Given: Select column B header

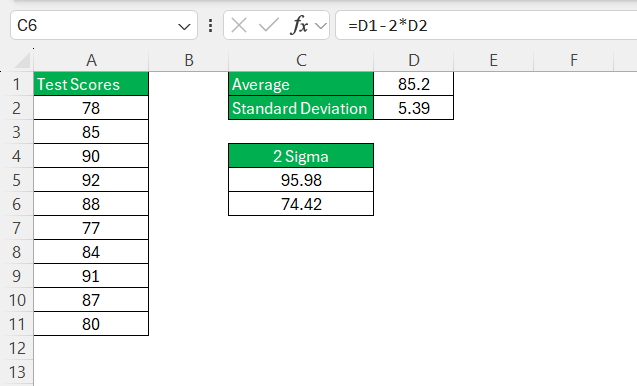Looking at the screenshot, I should pos(188,61).
